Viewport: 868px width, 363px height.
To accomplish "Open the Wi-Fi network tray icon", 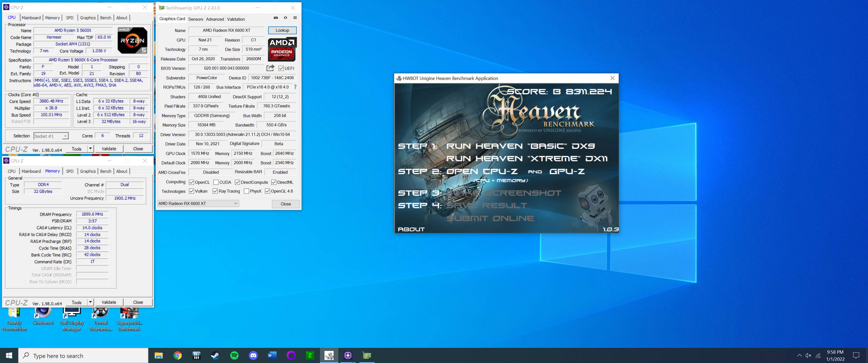I will click(818, 356).
